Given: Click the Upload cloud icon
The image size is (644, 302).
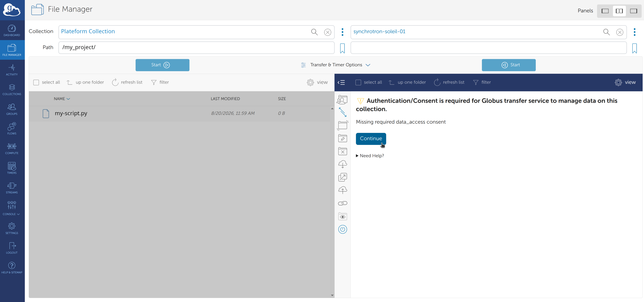Looking at the screenshot, I should 343,190.
